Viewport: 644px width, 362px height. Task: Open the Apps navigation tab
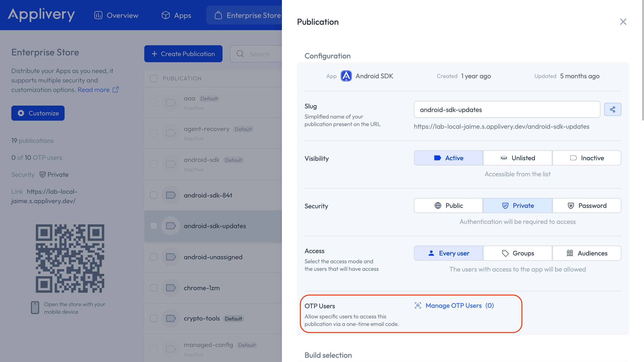[x=176, y=16]
